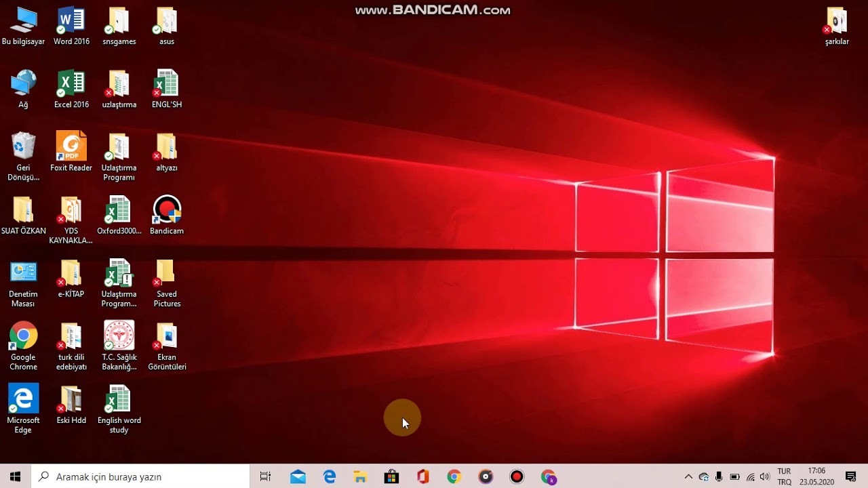Open File Explorer from the taskbar
Image resolution: width=868 pixels, height=488 pixels.
pos(360,476)
